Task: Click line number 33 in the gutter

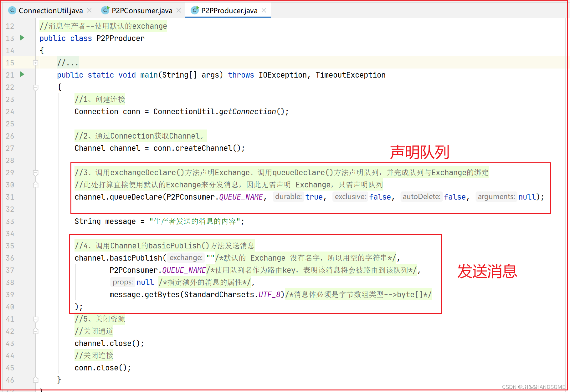Action: coord(10,221)
